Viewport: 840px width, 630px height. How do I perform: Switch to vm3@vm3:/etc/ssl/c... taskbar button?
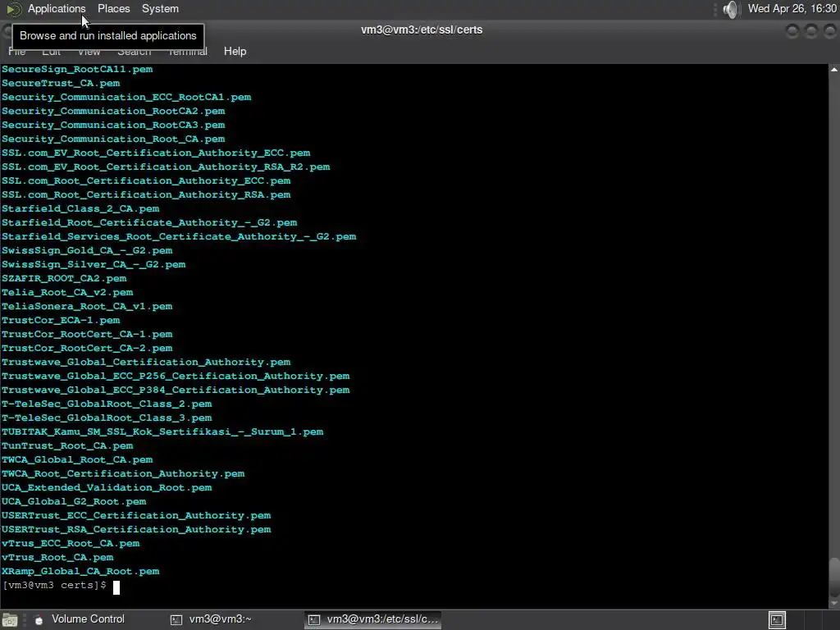tap(373, 619)
